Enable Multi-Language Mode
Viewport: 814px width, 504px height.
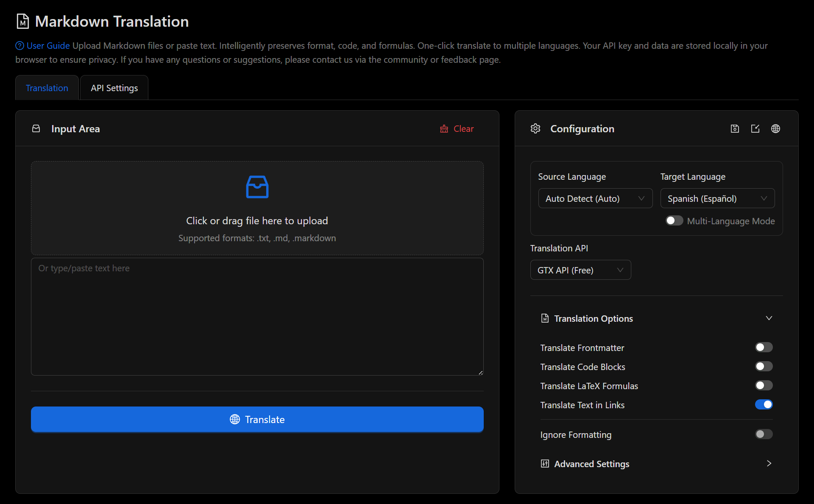tap(674, 220)
